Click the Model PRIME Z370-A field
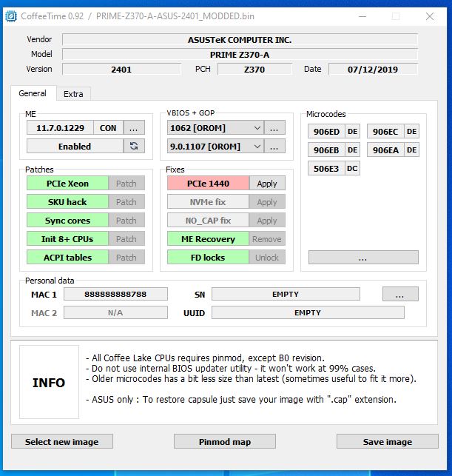The width and height of the screenshot is (452, 476). click(240, 55)
